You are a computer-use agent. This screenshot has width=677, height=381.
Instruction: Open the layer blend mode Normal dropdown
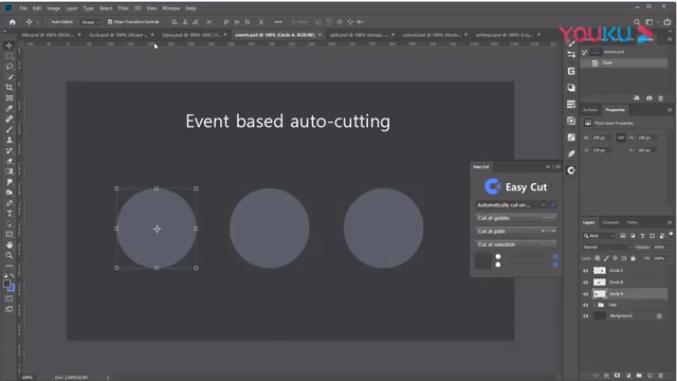[x=606, y=247]
